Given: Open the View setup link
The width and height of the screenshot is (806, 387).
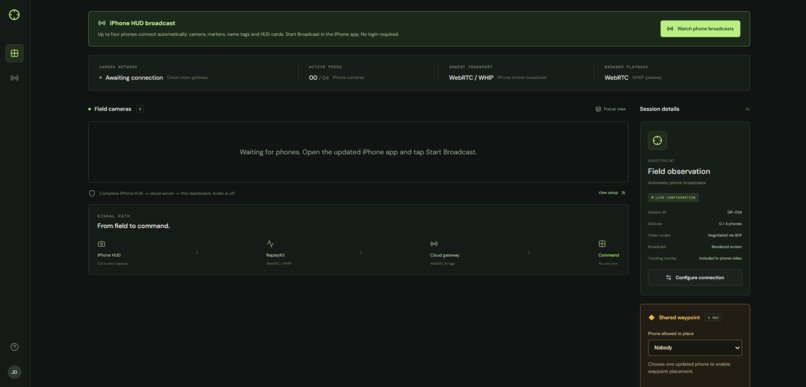Looking at the screenshot, I should pos(612,193).
